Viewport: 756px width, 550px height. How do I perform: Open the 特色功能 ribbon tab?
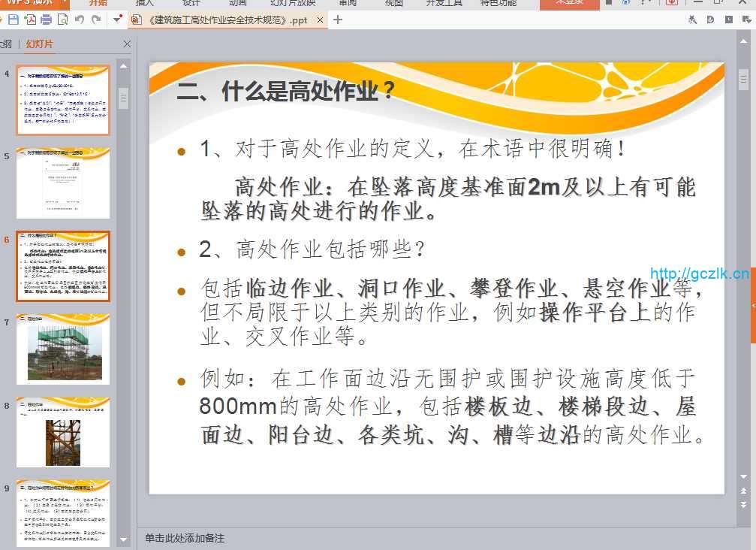coord(498,3)
